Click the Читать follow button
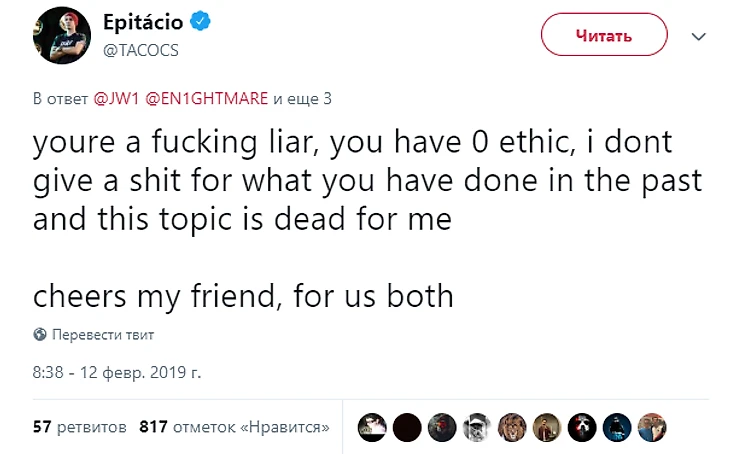This screenshot has height=454, width=730. (604, 36)
